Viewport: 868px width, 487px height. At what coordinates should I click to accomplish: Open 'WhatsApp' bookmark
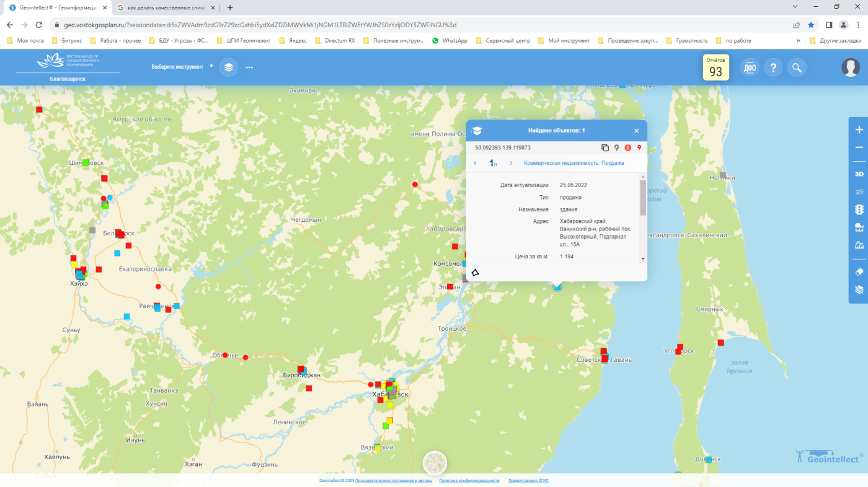click(449, 40)
